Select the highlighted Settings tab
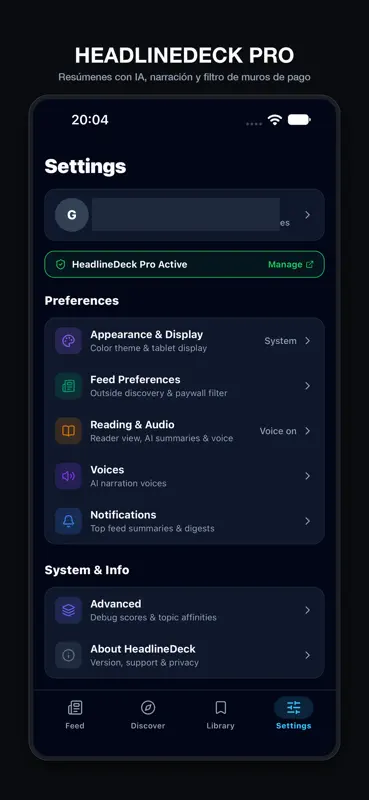The width and height of the screenshot is (369, 800). coord(293,714)
